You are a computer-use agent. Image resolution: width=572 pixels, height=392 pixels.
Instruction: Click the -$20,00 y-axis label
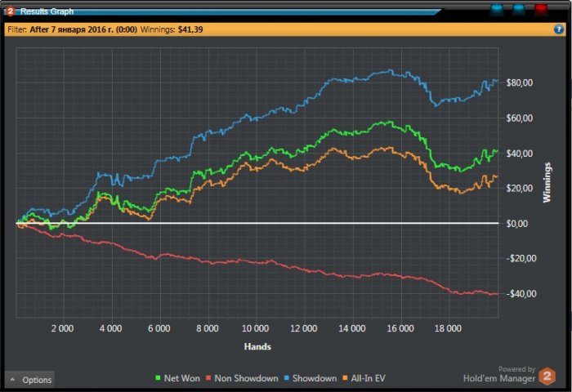(x=521, y=259)
